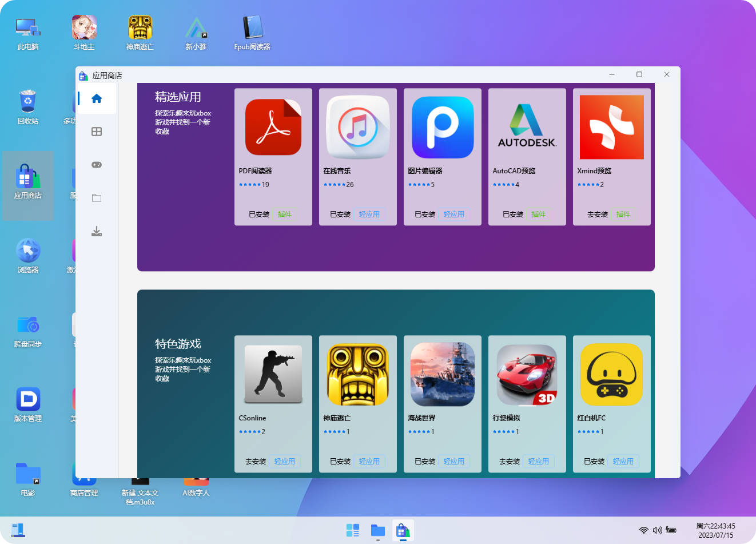Click 轻应用 tag under 海战世界
Viewport: 756px width, 544px height.
(454, 462)
